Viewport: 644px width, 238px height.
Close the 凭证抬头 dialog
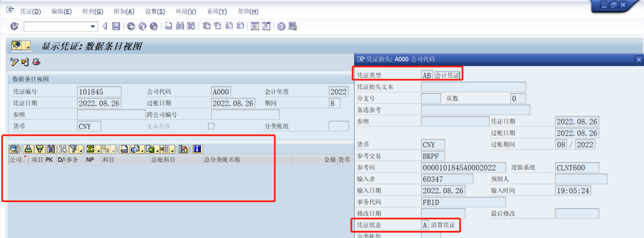[639, 60]
